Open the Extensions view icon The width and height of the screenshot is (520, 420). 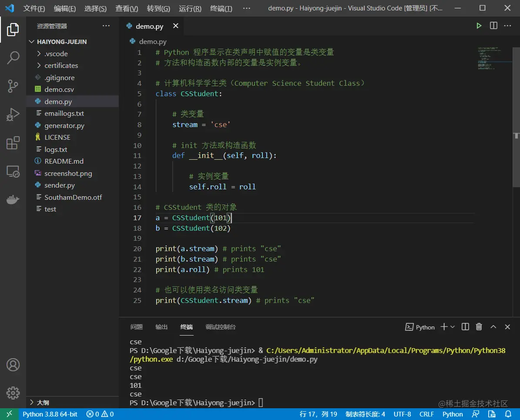point(13,143)
